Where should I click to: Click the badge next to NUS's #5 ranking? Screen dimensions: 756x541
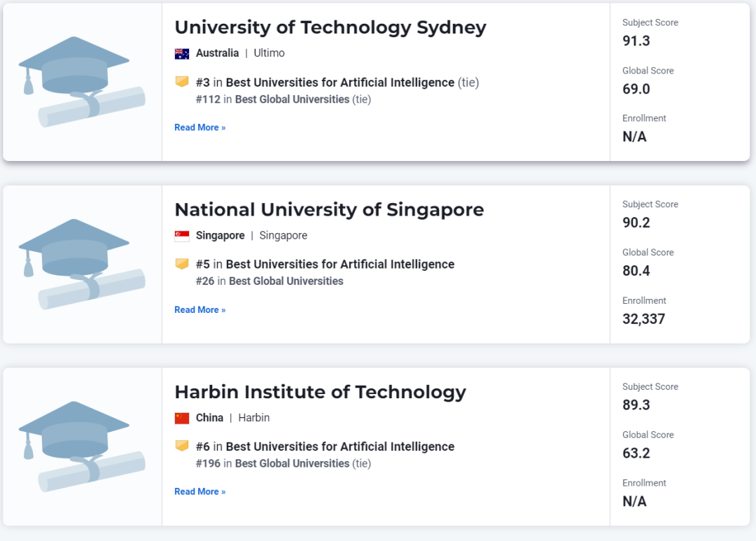click(x=181, y=264)
